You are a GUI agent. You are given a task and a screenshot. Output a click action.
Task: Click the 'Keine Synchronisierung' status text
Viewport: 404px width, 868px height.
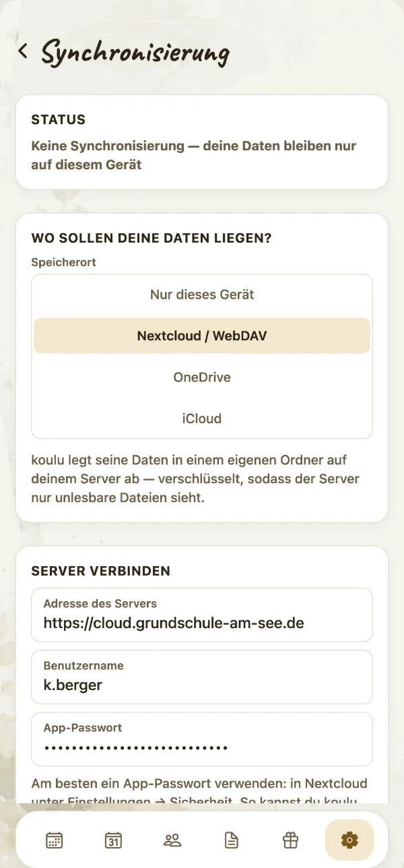tap(194, 155)
